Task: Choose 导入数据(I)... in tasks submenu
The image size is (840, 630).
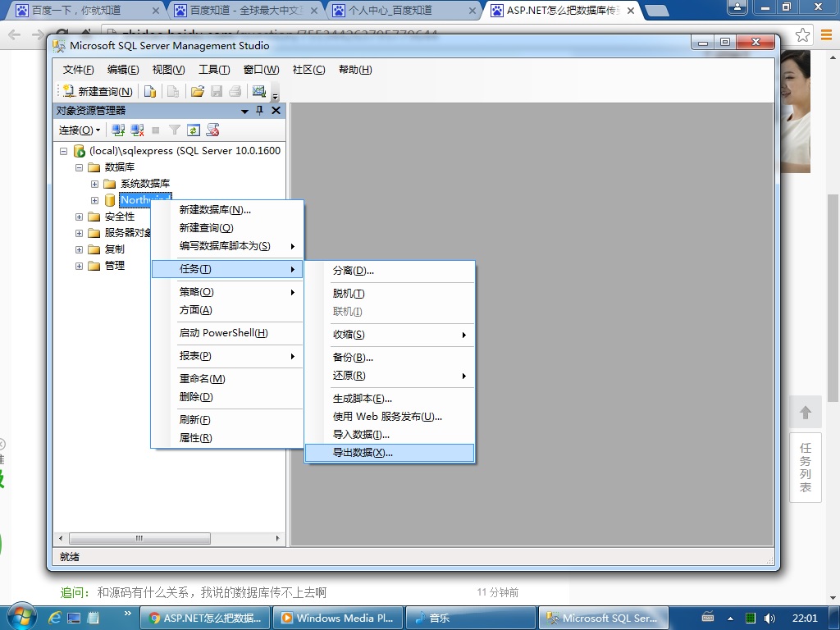Action: click(390, 435)
